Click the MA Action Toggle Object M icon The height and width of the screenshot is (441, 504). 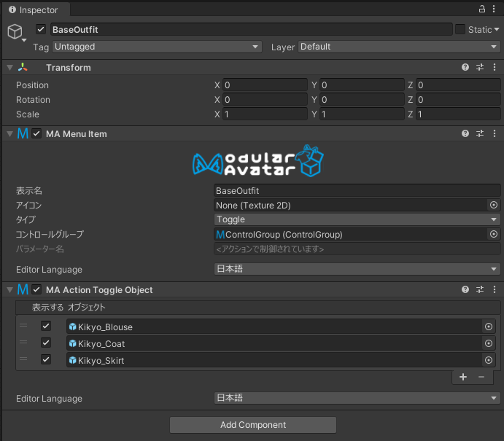[x=23, y=289]
